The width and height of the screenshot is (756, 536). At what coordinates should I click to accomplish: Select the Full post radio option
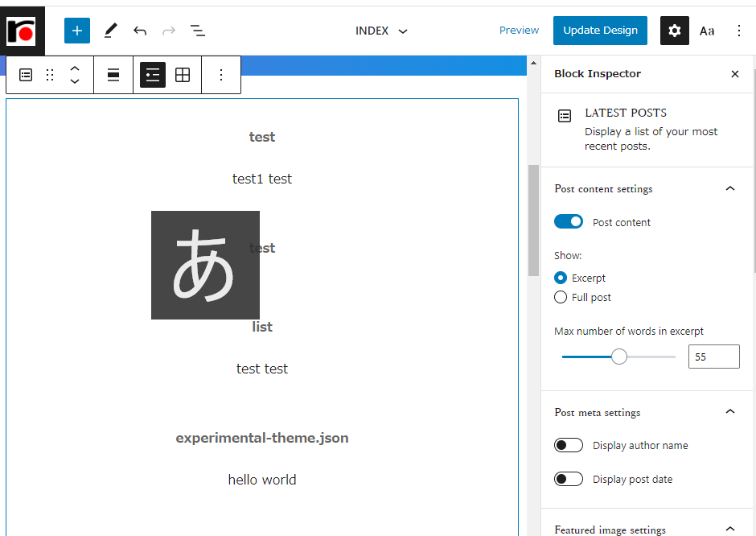pos(561,297)
